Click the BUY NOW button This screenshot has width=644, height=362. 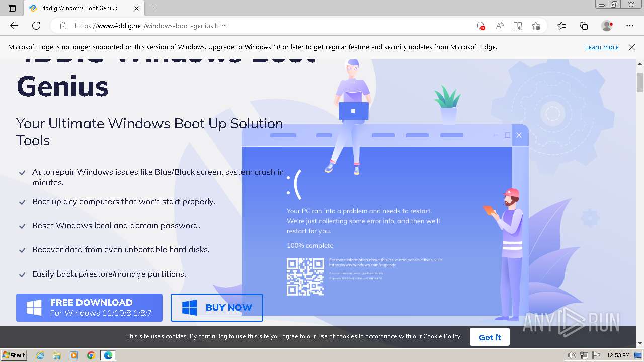pos(217,308)
